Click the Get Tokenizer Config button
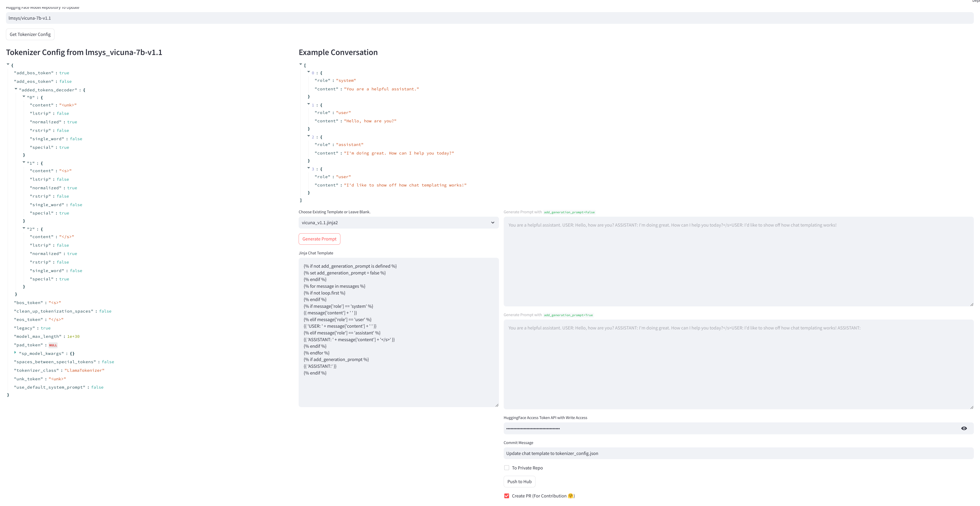980x506 pixels. click(x=30, y=35)
